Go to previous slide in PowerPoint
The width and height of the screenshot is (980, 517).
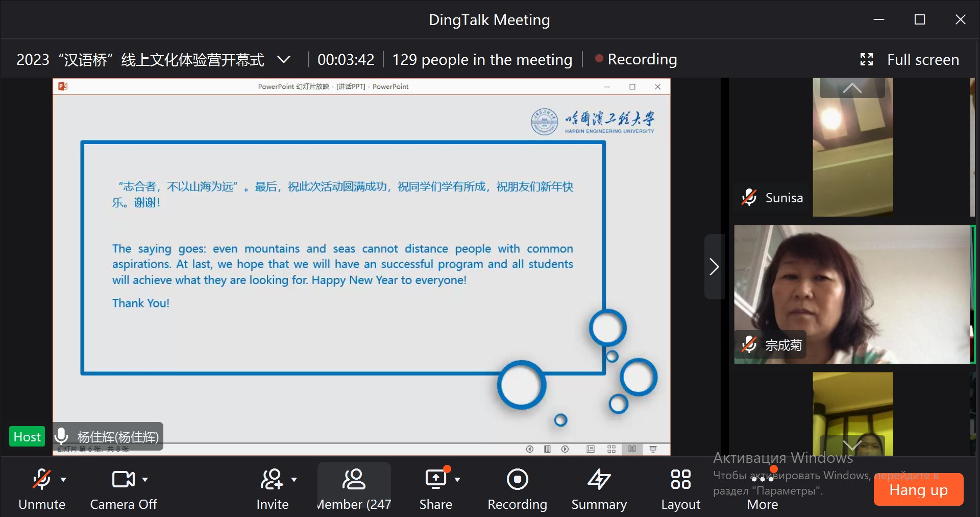530,449
